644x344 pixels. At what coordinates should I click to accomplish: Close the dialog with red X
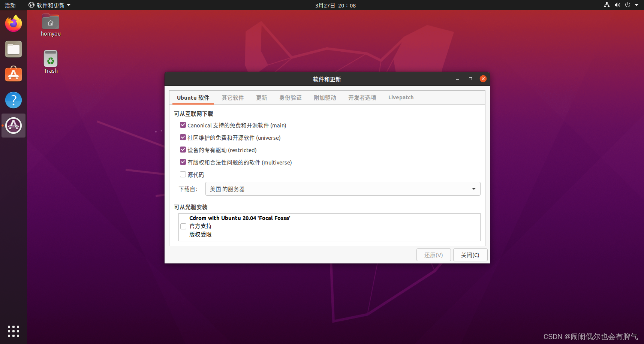coord(483,79)
